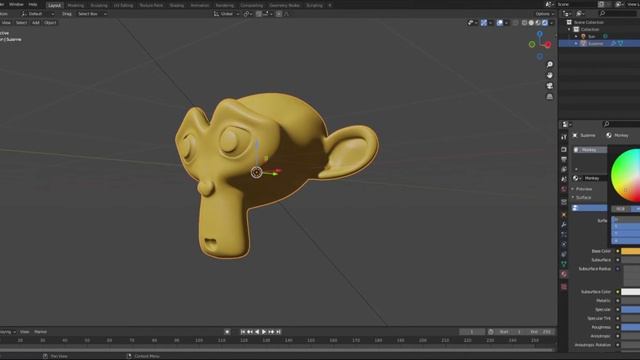Open the Render properties tab
The image size is (640, 360).
click(x=564, y=149)
